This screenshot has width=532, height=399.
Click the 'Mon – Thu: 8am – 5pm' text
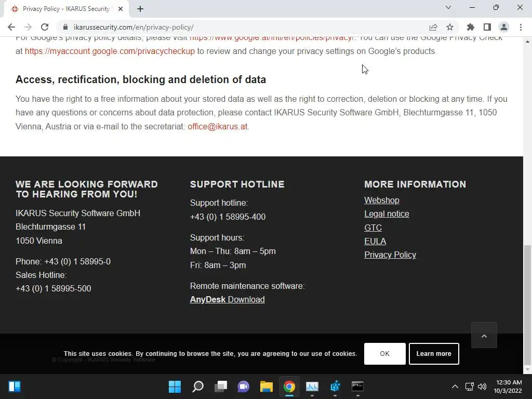click(233, 251)
